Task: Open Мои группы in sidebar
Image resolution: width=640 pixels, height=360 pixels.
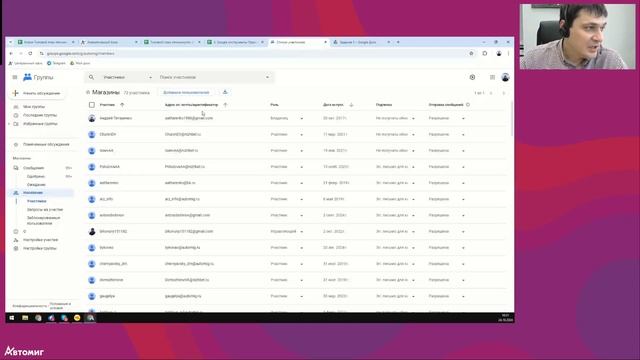Action: pyautogui.click(x=34, y=107)
